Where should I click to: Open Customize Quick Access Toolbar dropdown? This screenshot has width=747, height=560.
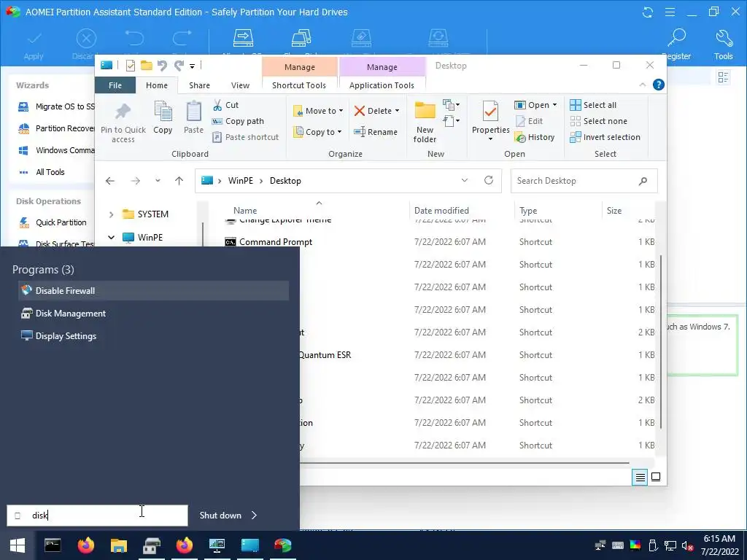(x=193, y=66)
